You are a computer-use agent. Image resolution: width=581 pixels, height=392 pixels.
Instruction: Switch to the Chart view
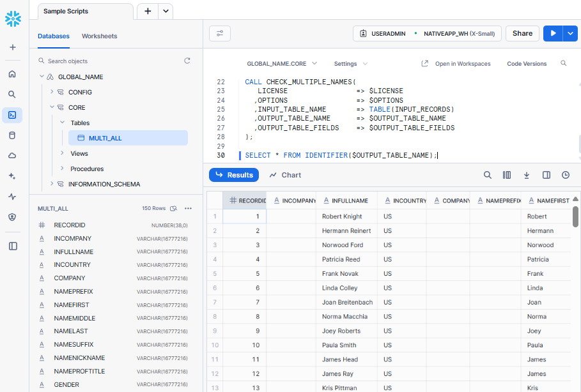(x=285, y=175)
